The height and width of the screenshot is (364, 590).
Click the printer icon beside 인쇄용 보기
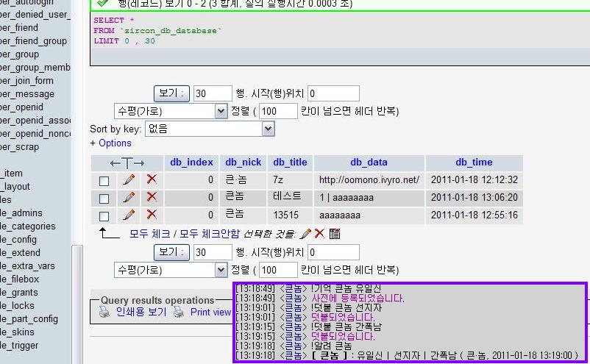(104, 312)
